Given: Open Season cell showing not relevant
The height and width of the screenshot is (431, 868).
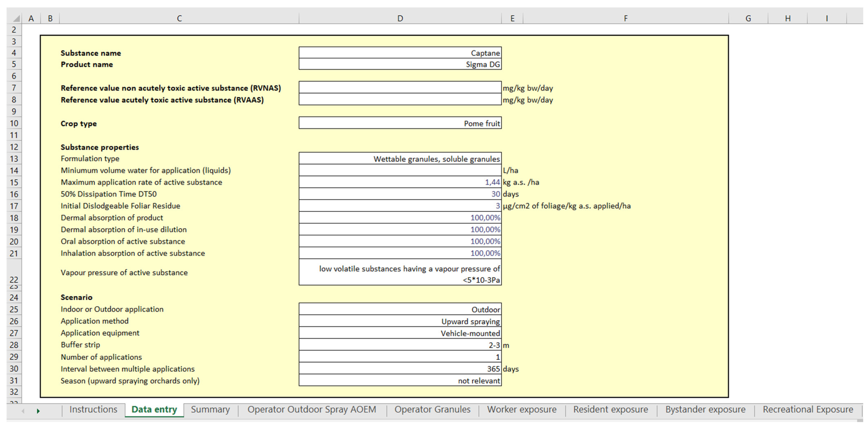Looking at the screenshot, I should [x=400, y=381].
